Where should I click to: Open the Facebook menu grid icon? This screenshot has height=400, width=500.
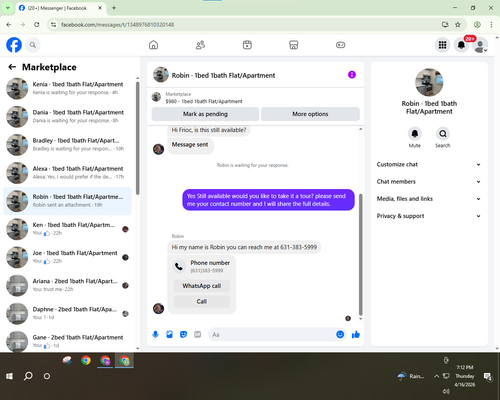(442, 45)
